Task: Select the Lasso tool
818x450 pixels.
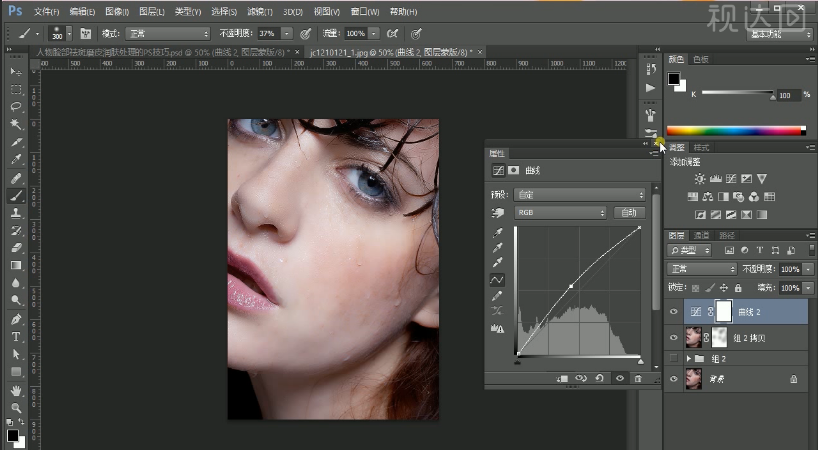Action: pos(16,107)
